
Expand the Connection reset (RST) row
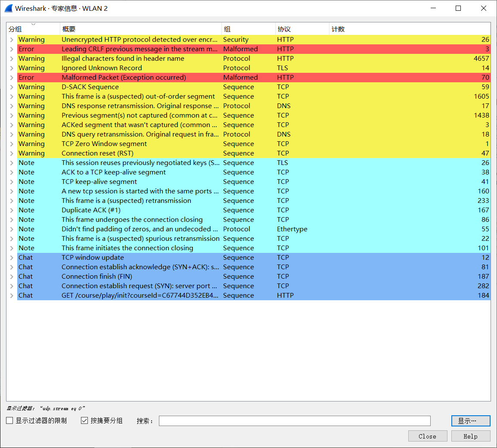pyautogui.click(x=11, y=153)
